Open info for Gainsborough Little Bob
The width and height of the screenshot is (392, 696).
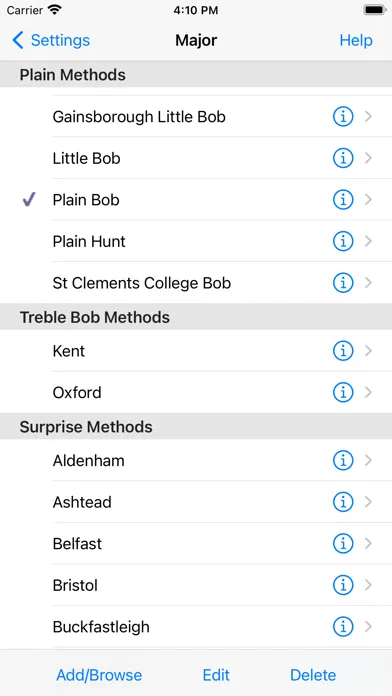coord(343,117)
